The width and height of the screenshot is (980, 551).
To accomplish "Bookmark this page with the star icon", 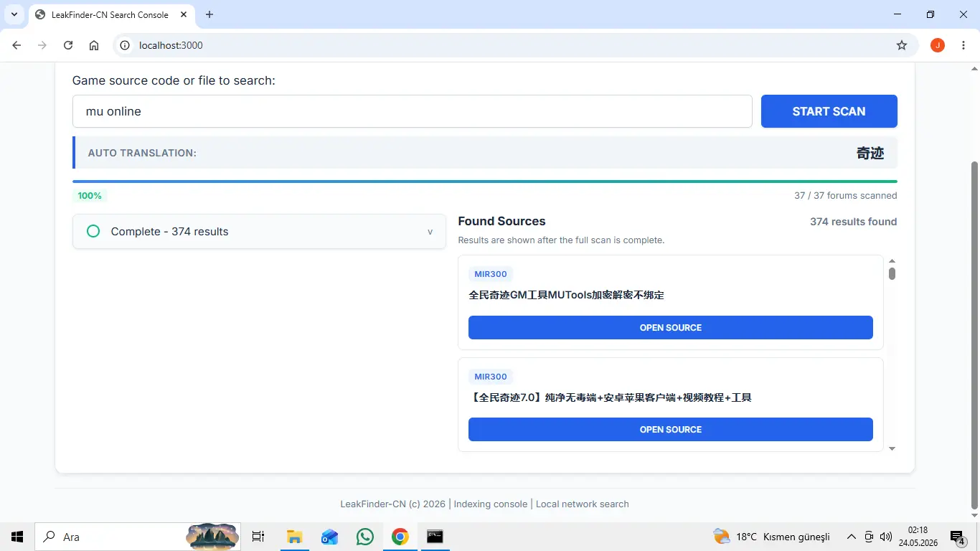I will click(902, 45).
